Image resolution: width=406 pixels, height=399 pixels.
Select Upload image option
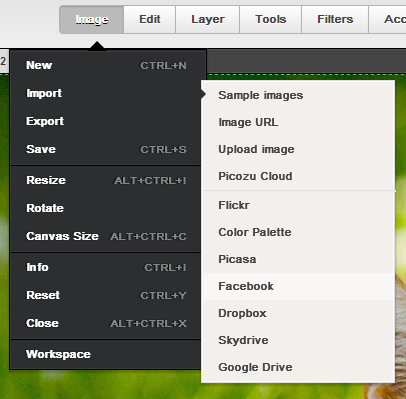298,149
